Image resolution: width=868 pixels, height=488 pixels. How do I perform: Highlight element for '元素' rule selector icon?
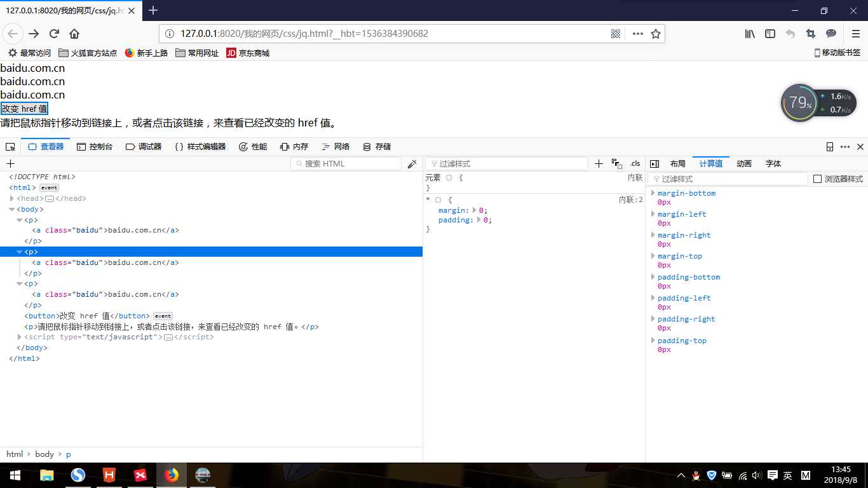(449, 178)
